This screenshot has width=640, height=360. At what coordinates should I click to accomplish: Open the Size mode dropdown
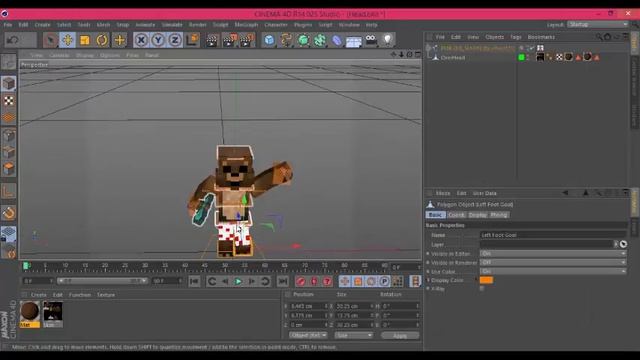tap(353, 335)
